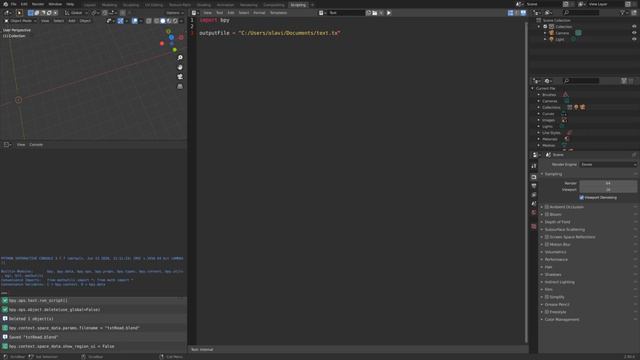Expand the Shadows panel
640x360 pixels.
[553, 274]
